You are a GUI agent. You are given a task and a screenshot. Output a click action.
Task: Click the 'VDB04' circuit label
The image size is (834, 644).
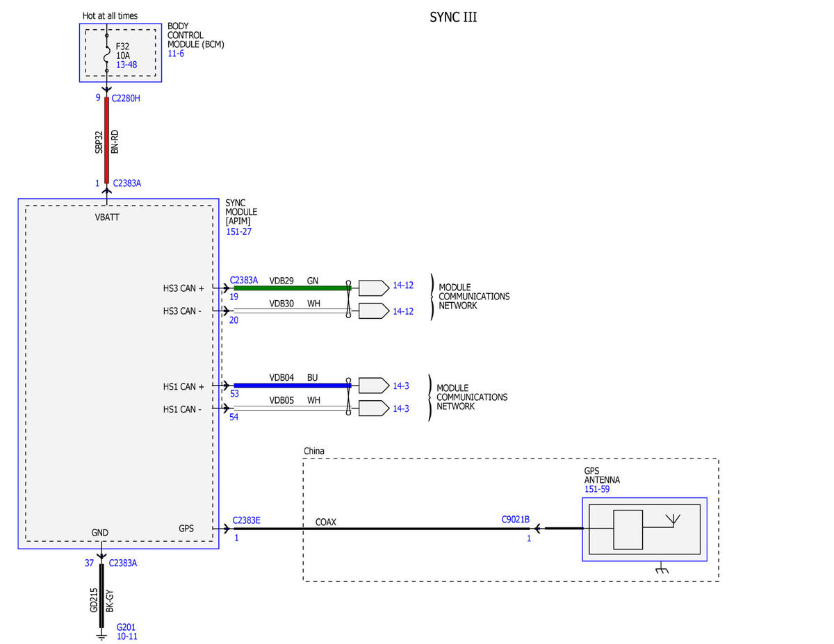(x=281, y=378)
